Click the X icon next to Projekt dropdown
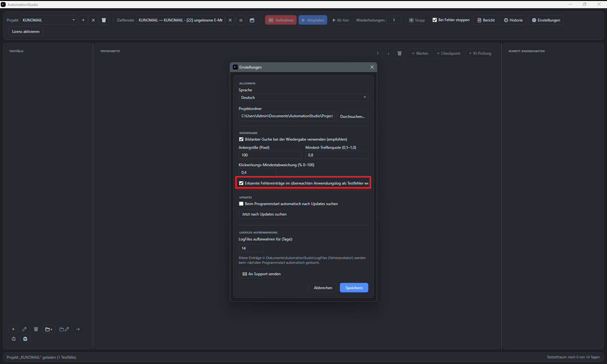Viewport: 607px width, 364px height. (93, 20)
